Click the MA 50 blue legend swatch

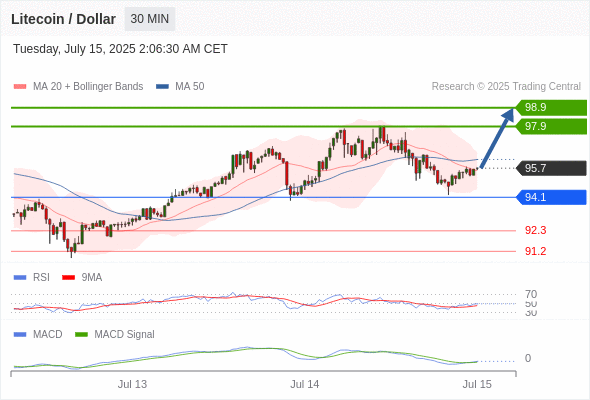coord(162,87)
